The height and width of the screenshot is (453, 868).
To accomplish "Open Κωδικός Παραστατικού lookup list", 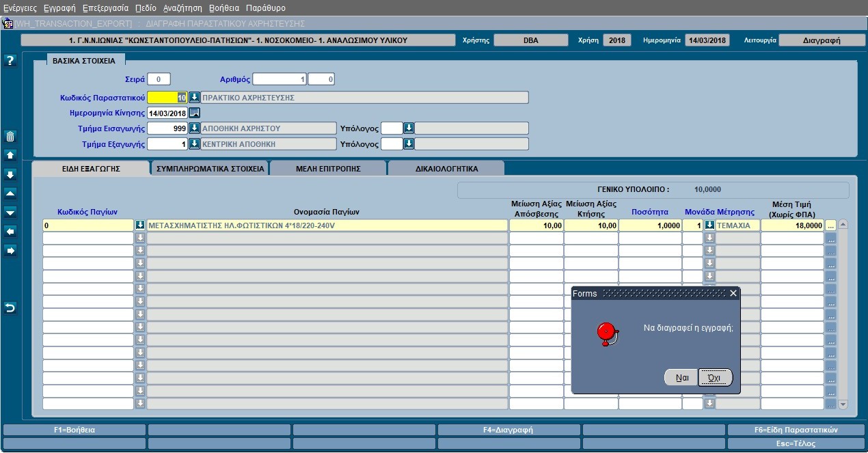I will tap(194, 97).
